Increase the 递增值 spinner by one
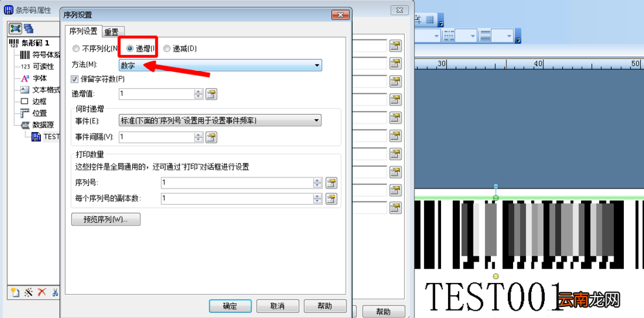This screenshot has width=644, height=318. coord(199,91)
